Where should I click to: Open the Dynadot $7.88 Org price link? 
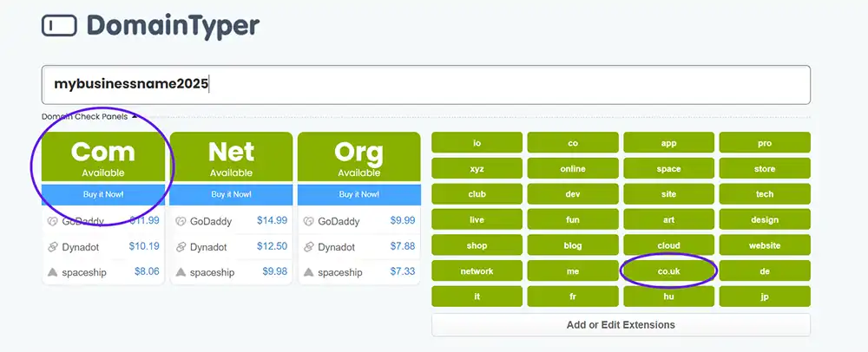[x=402, y=247]
